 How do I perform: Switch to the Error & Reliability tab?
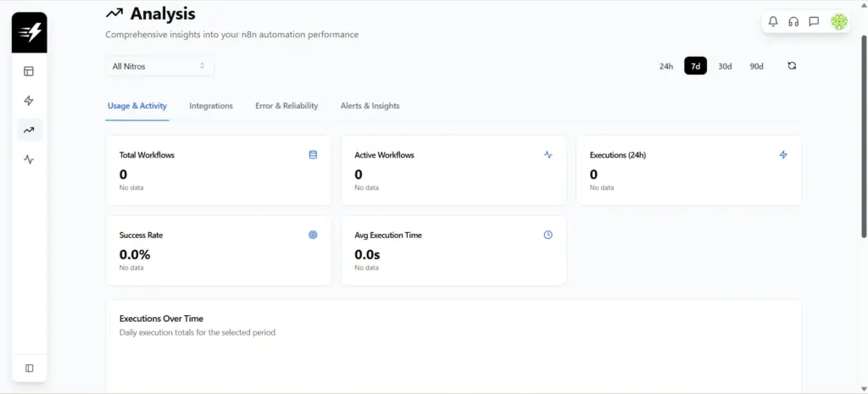point(287,106)
